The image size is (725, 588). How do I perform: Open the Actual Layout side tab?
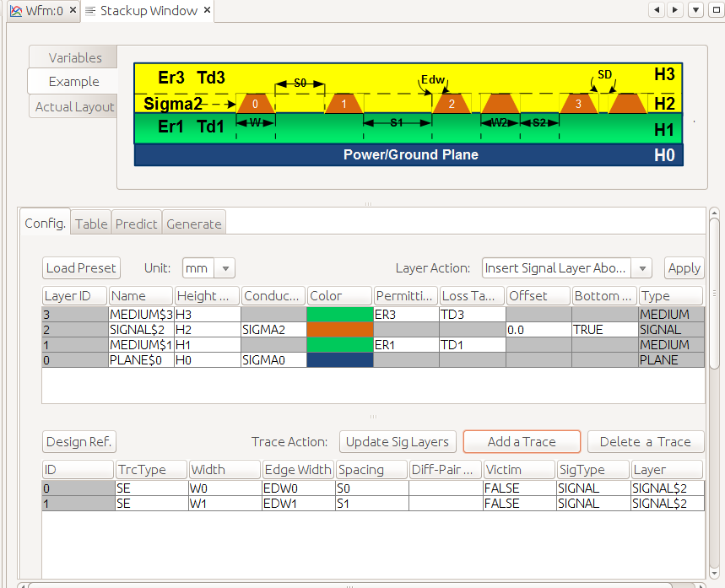74,107
